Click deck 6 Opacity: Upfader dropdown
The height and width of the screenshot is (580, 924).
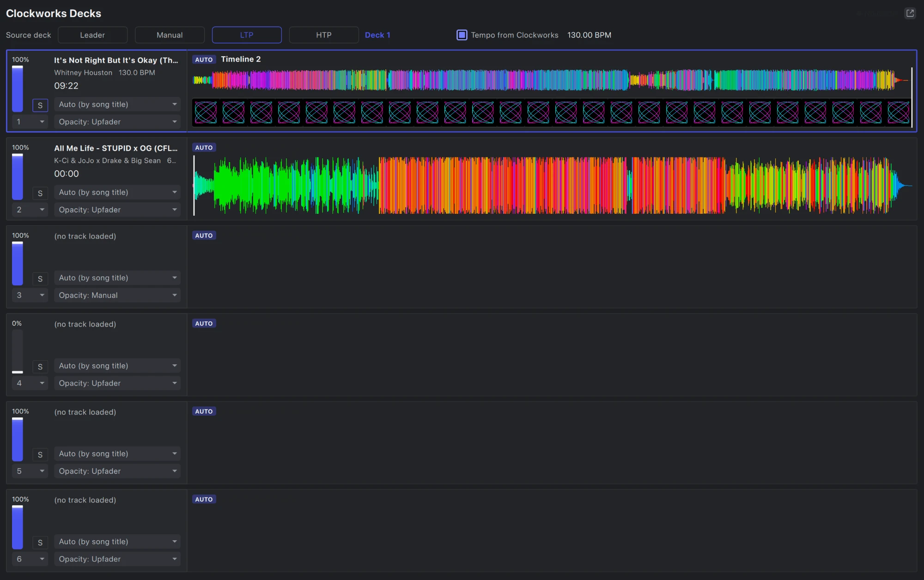[117, 559]
